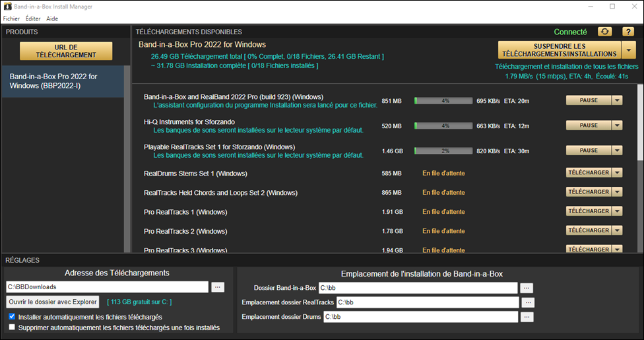The height and width of the screenshot is (340, 644).
Task: Click the 1.91 GB size value
Action: [x=392, y=212]
